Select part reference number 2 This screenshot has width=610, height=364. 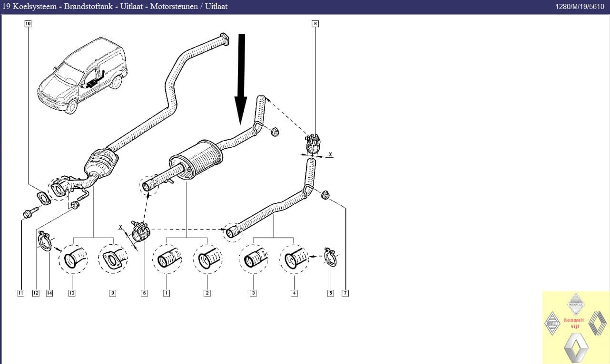point(207,293)
